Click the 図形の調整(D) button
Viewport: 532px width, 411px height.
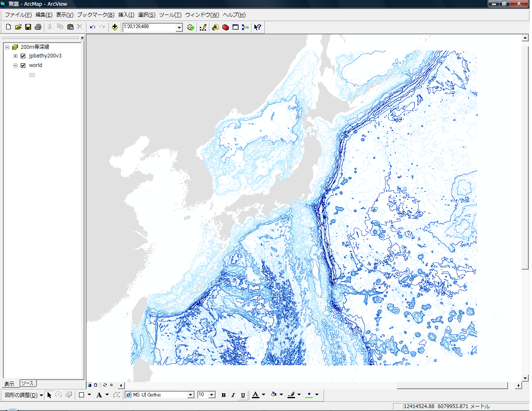(24, 395)
